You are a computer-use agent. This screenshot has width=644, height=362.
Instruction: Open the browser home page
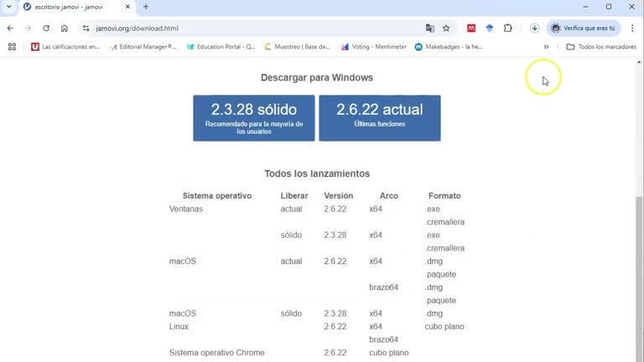[64, 28]
